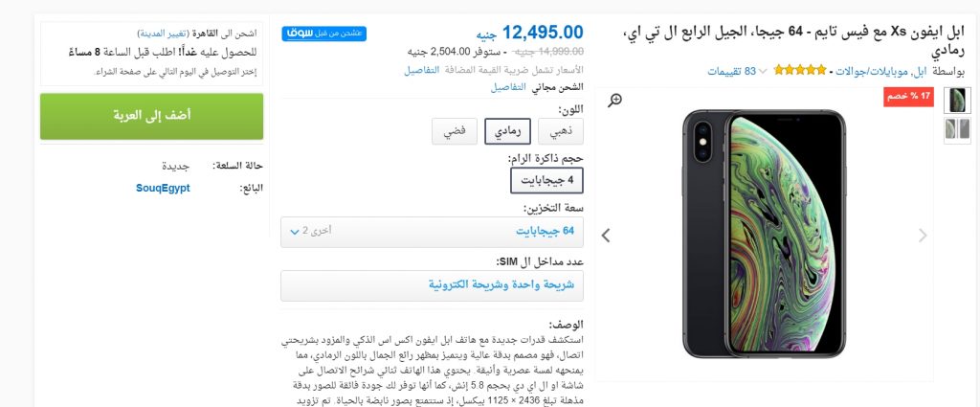This screenshot has height=407, width=980.
Task: Click the 'Fulfilled by Souq' badge
Action: point(310,34)
